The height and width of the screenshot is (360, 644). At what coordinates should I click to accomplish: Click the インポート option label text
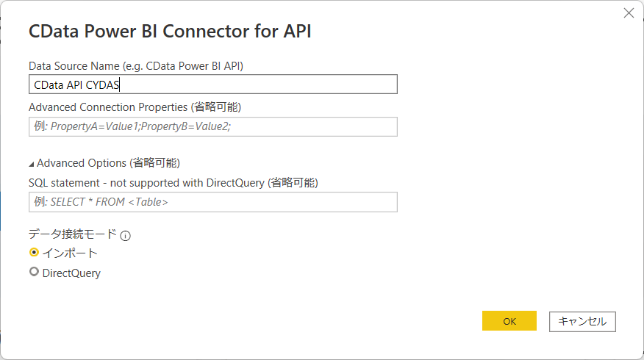point(70,253)
